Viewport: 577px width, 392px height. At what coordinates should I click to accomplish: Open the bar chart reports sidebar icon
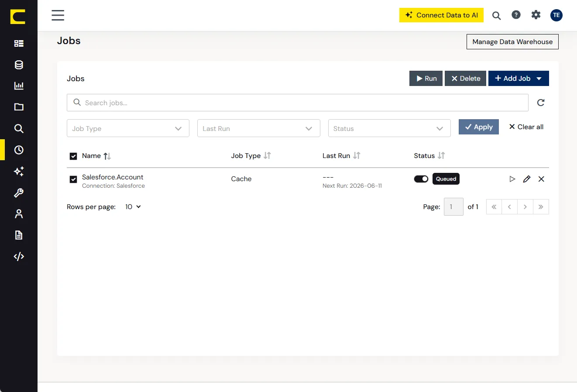[x=19, y=86]
